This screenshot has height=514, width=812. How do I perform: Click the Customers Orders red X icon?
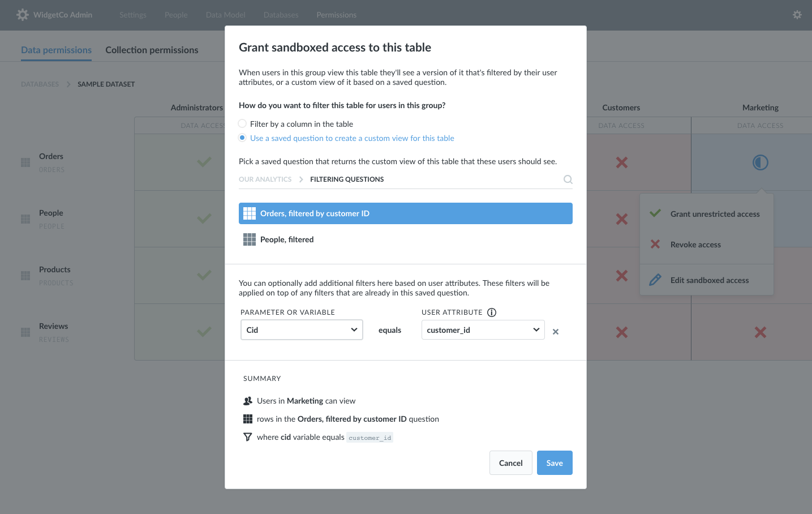coord(622,162)
